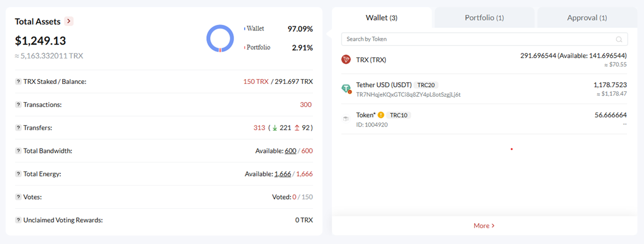Select the Wallet (3) tab
The image size is (644, 244).
point(382,18)
